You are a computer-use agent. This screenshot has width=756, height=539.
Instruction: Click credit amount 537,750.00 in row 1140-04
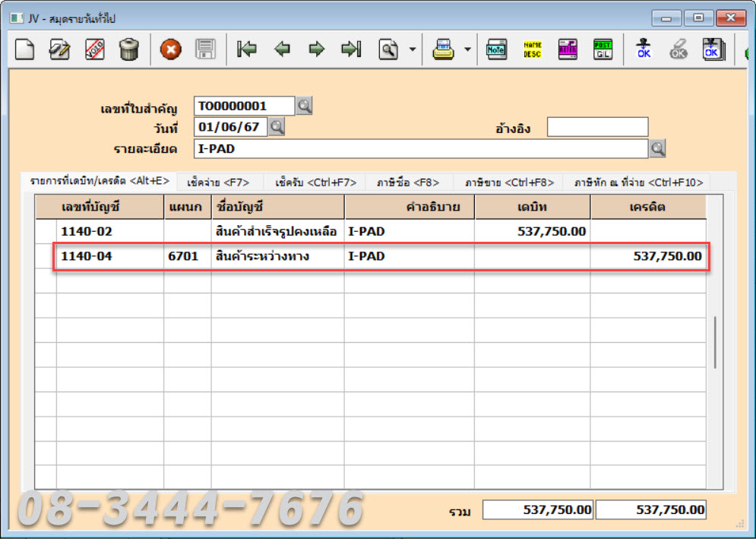pos(648,256)
